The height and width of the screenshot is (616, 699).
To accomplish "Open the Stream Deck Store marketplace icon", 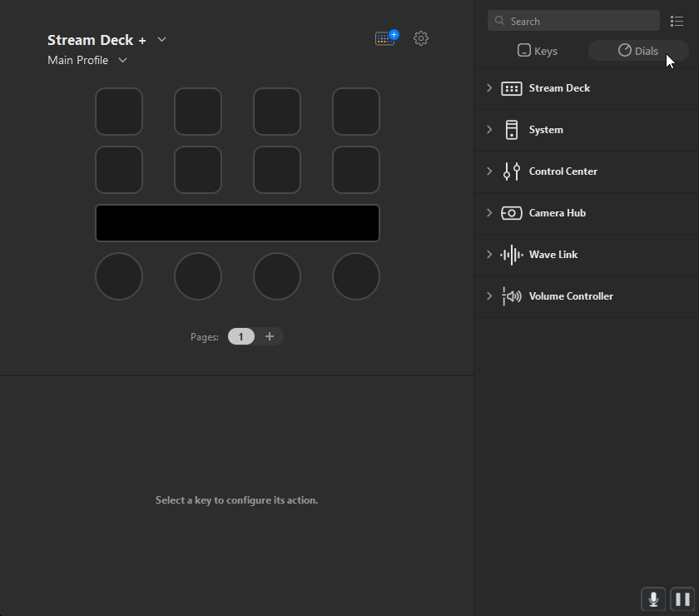I will click(x=386, y=38).
